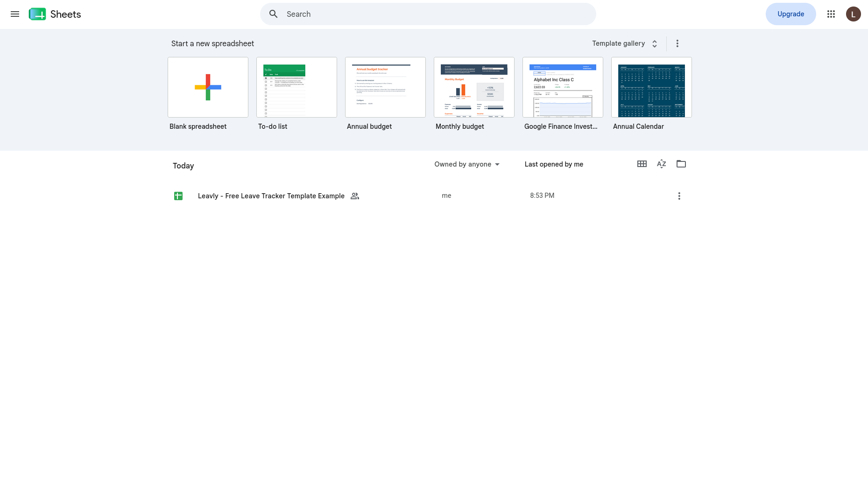Click the Upgrade button

click(790, 14)
